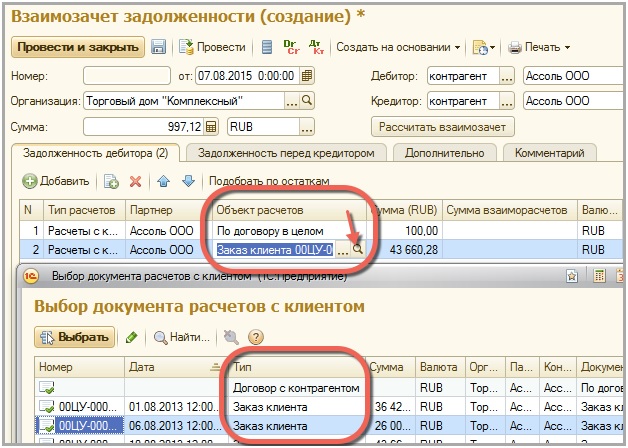Click the Найти... search button
The height and width of the screenshot is (448, 628).
(x=182, y=338)
